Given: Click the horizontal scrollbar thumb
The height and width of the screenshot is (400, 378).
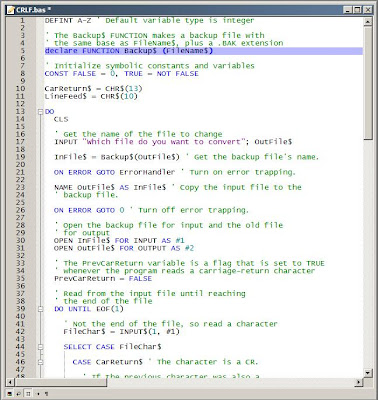Looking at the screenshot, I should [60, 382].
